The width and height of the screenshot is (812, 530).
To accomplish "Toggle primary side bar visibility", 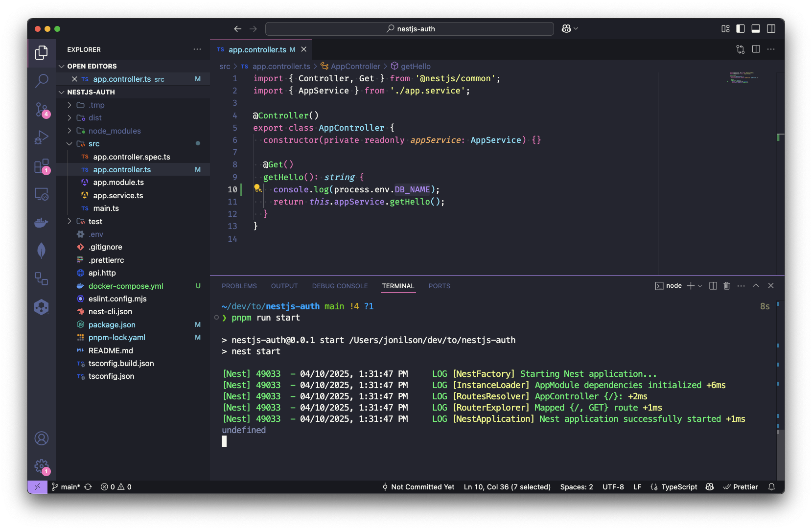I will pyautogui.click(x=741, y=29).
